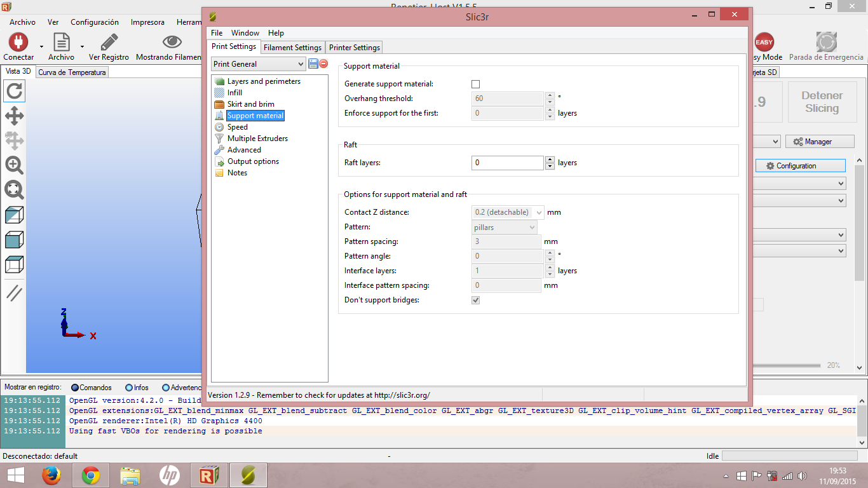Switch to the top view cube icon
Image resolution: width=868 pixels, height=488 pixels.
(x=14, y=264)
